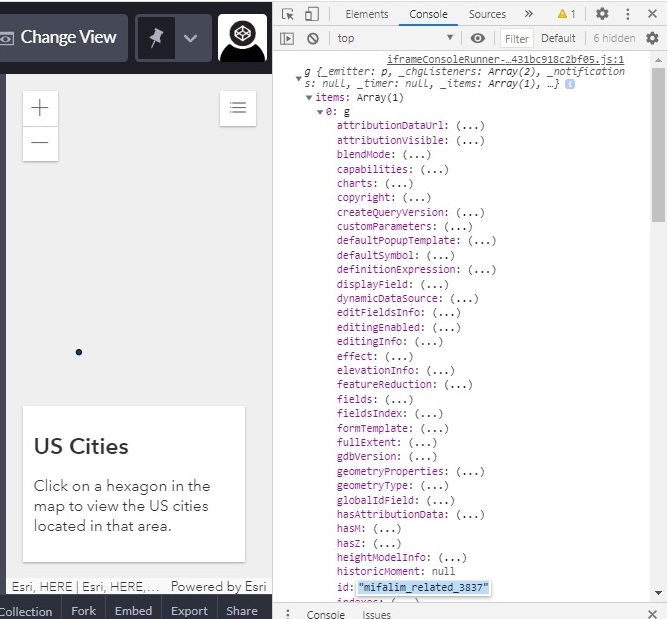Image resolution: width=668 pixels, height=619 pixels.
Task: Switch to the Sources tab
Action: [487, 14]
